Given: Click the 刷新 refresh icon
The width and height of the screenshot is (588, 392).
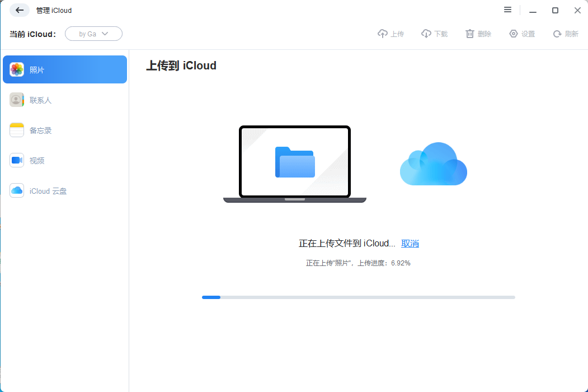Looking at the screenshot, I should 558,33.
